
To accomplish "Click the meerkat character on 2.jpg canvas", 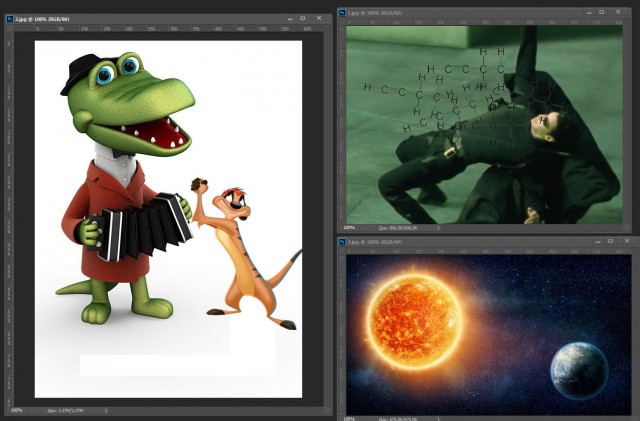I will coord(245,253).
